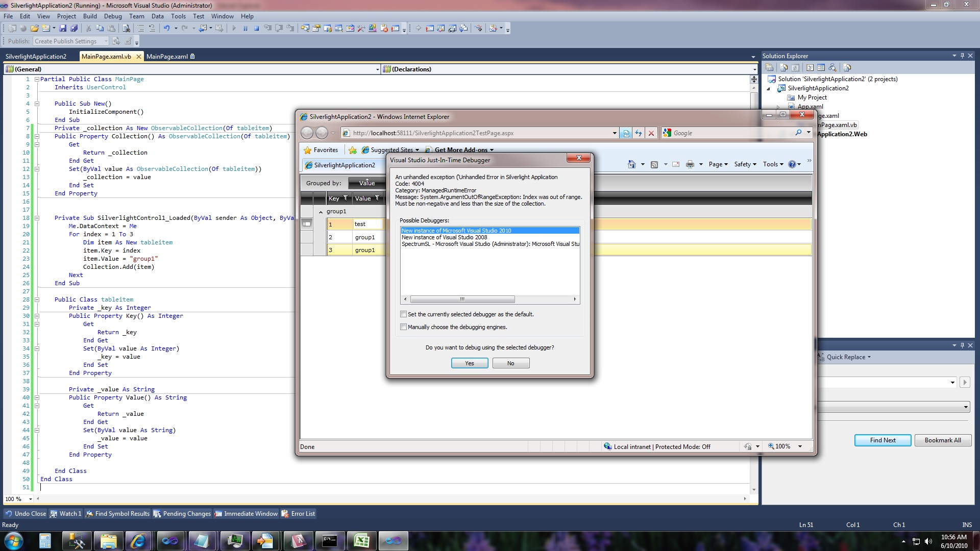Click the Bookmark All button
Screen dimensions: 980x551
(943, 440)
